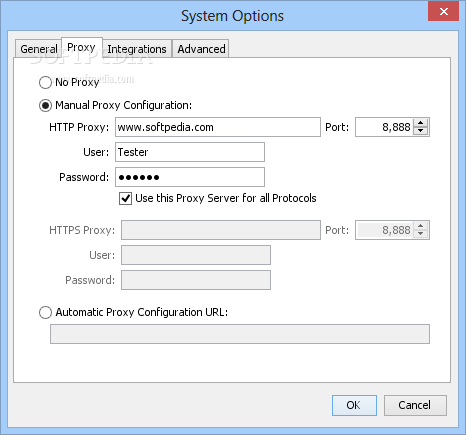Click the HTTPS port up arrow
466x435 pixels.
421,226
